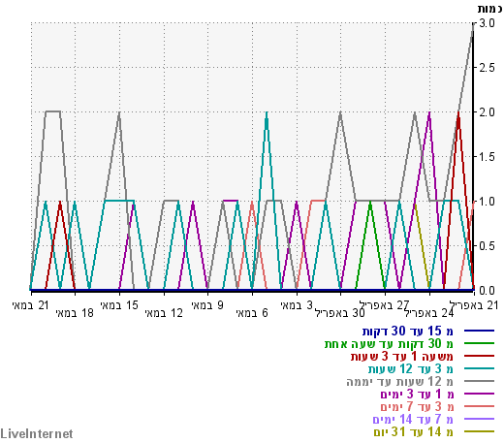Click the teal peak at 2.0 near 6 במאי

pyautogui.click(x=267, y=113)
